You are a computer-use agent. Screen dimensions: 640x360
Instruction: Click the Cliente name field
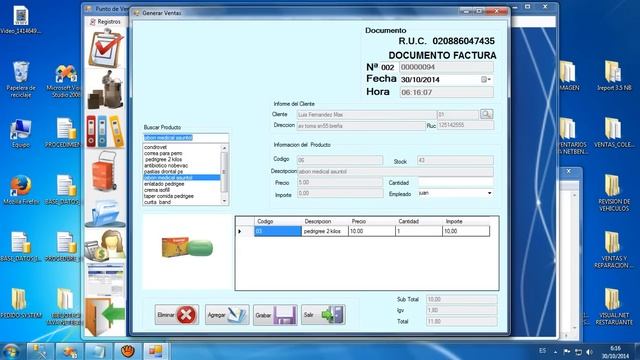[367, 115]
